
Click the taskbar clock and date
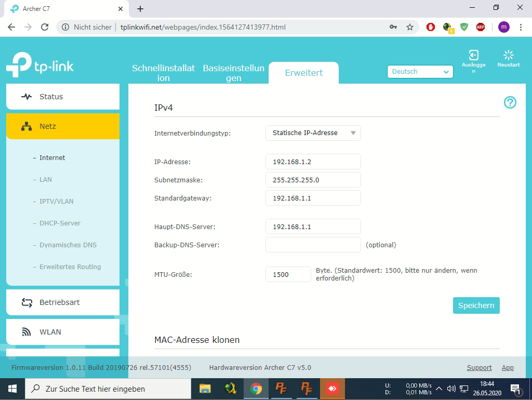point(487,389)
